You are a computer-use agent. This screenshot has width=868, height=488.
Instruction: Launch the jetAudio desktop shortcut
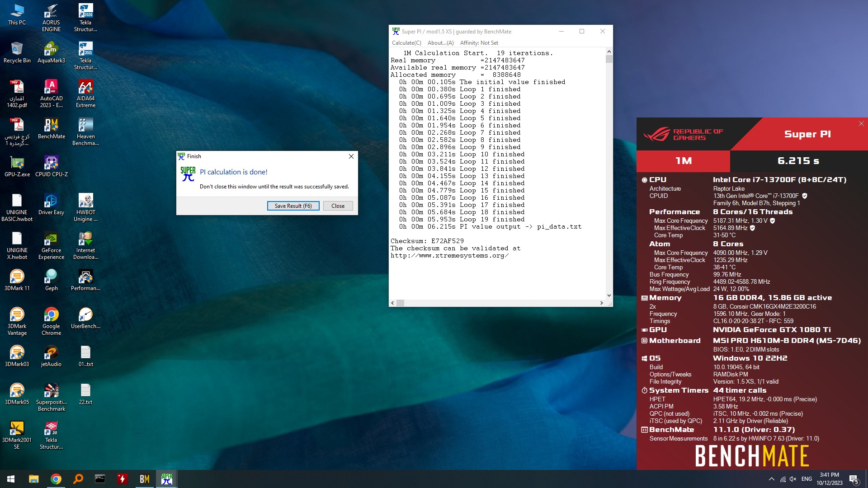(x=51, y=356)
